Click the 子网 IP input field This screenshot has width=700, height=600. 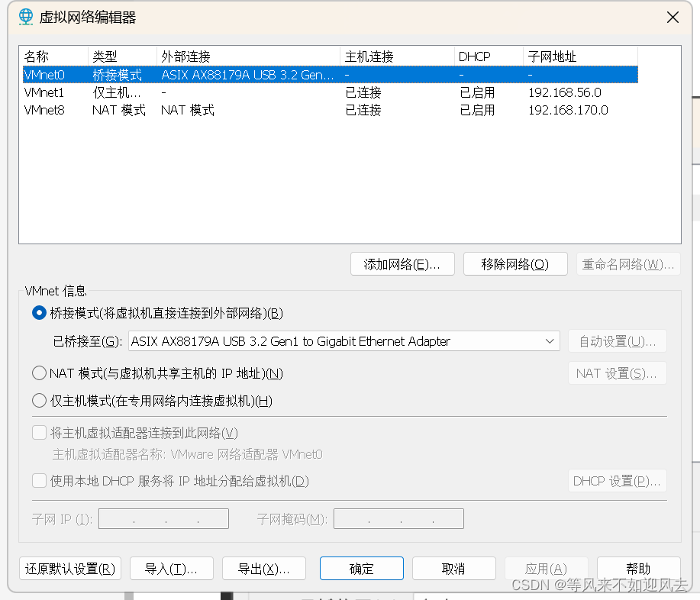coord(163,518)
